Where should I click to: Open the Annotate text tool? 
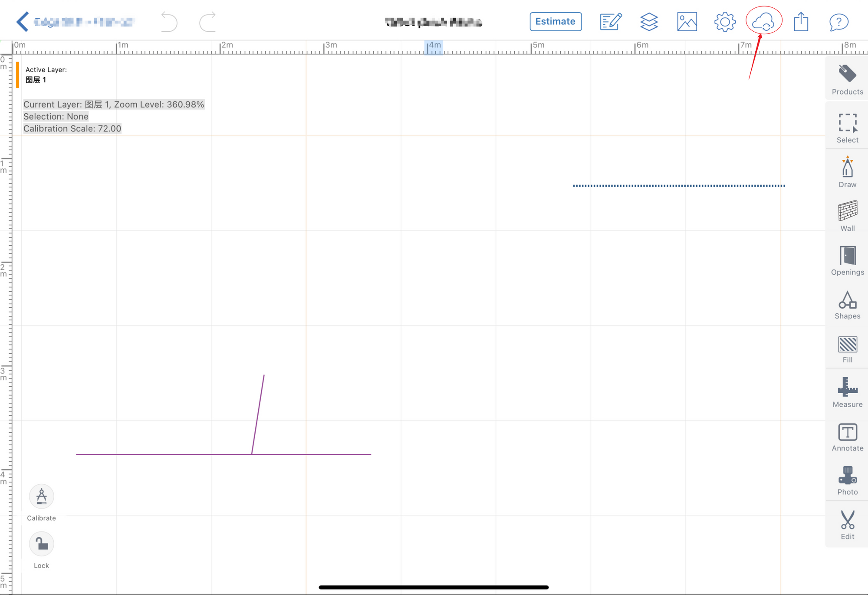click(x=847, y=437)
